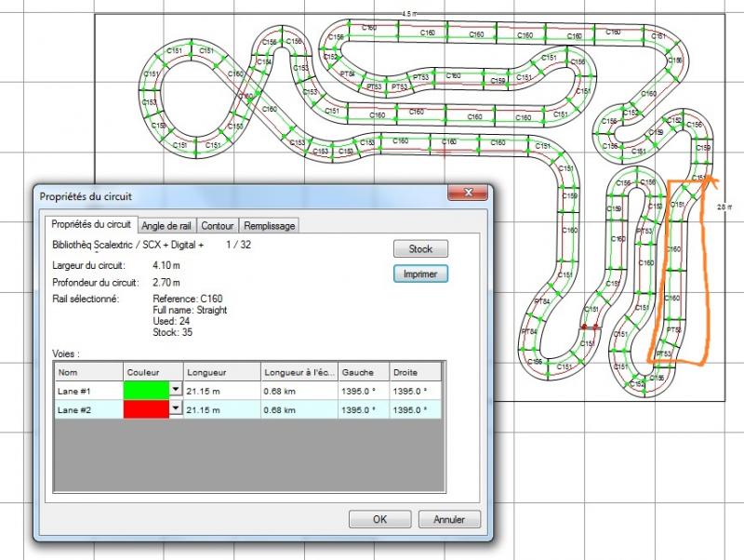Click the Propriétés du circuit tab
The width and height of the screenshot is (744, 560).
coord(91,224)
